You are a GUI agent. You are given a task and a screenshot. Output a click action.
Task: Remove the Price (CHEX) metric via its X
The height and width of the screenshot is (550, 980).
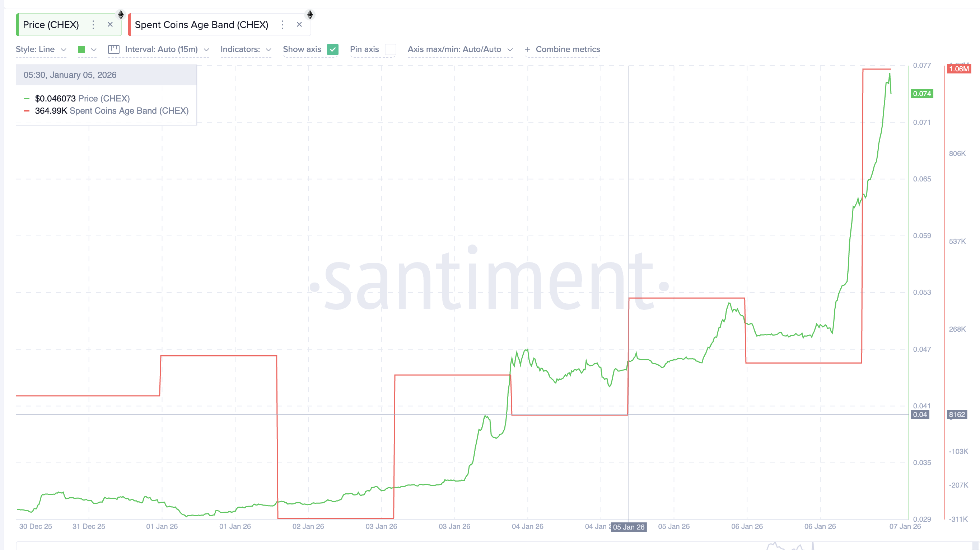(x=110, y=24)
